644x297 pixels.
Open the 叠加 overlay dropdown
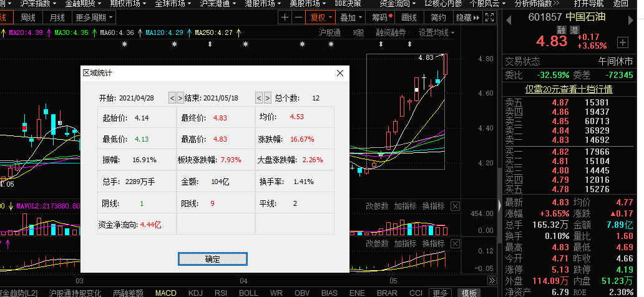click(x=351, y=17)
